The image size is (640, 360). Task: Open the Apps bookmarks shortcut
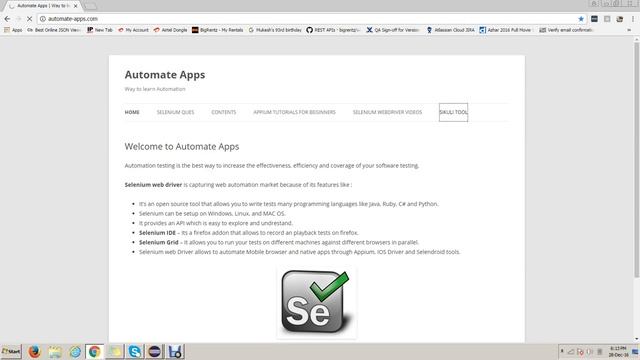pos(13,30)
